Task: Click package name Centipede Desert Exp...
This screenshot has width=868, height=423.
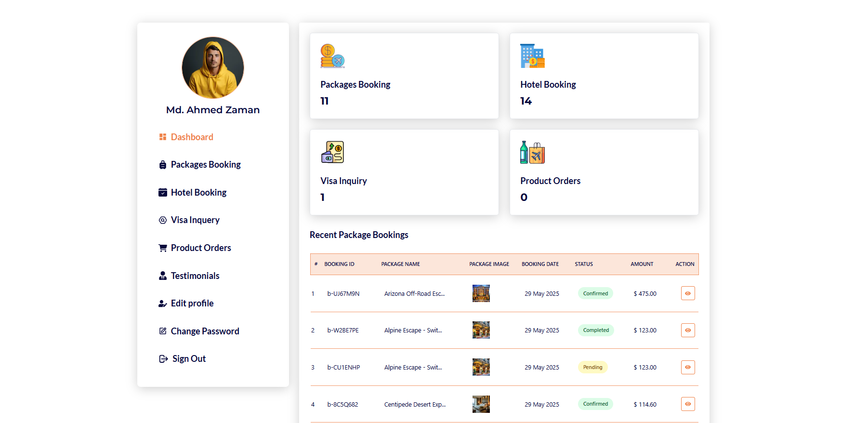Action: point(415,404)
